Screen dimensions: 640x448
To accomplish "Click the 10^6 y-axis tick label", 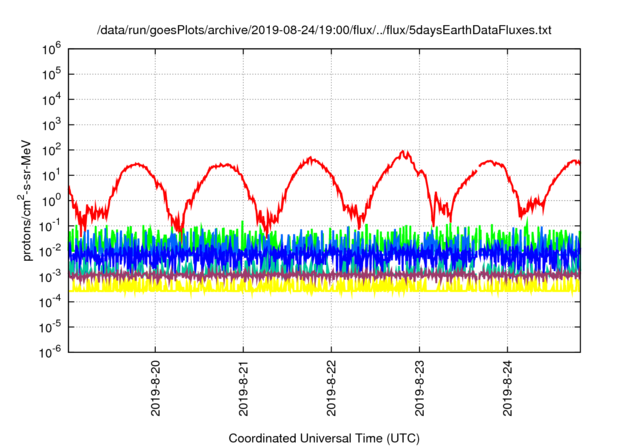I will pyautogui.click(x=51, y=49).
